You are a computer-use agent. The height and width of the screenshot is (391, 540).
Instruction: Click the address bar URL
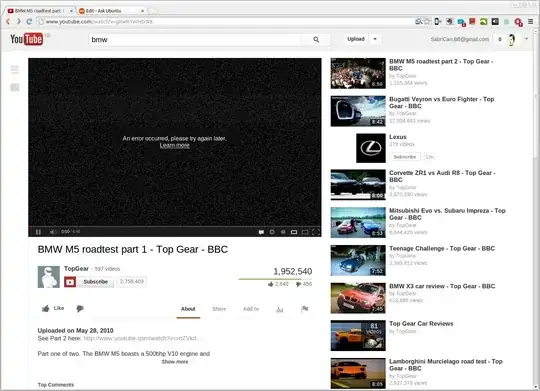99,21
